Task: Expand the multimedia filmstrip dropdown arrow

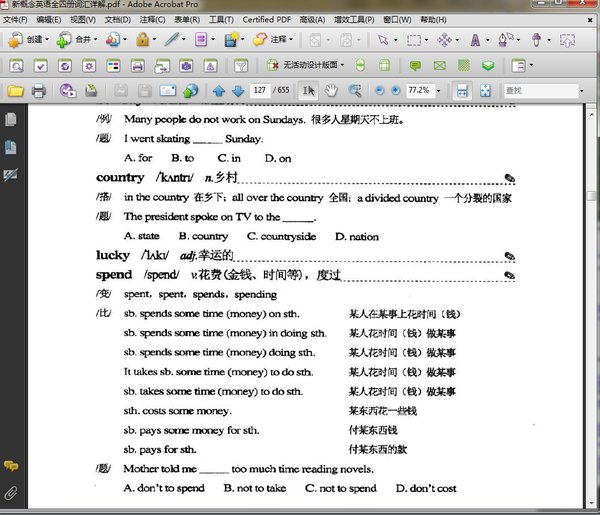Action: pos(243,39)
